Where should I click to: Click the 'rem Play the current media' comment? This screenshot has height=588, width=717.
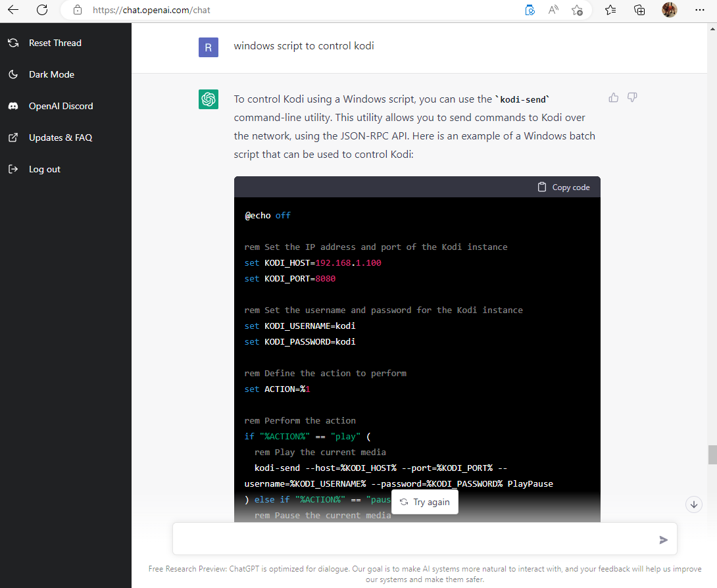[320, 453]
